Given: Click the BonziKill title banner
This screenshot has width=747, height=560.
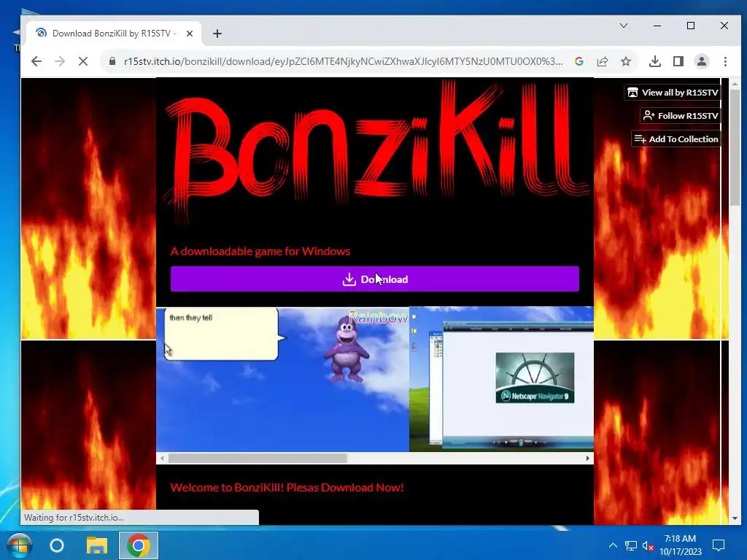Looking at the screenshot, I should [x=376, y=152].
